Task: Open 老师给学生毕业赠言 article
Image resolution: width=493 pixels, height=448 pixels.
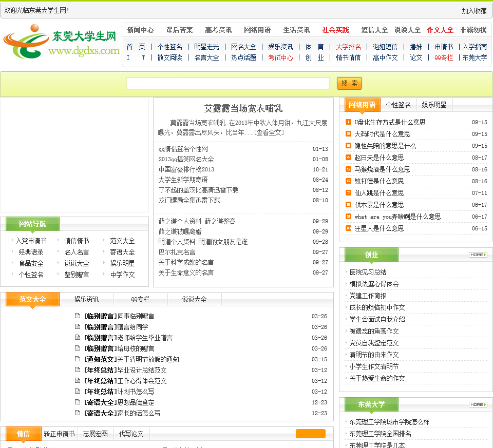Action: pyautogui.click(x=145, y=338)
